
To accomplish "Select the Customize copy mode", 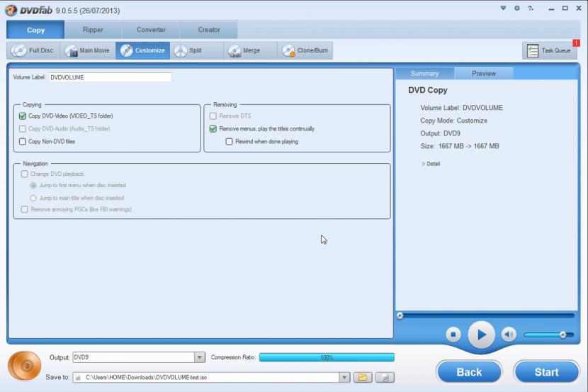I will coord(143,50).
